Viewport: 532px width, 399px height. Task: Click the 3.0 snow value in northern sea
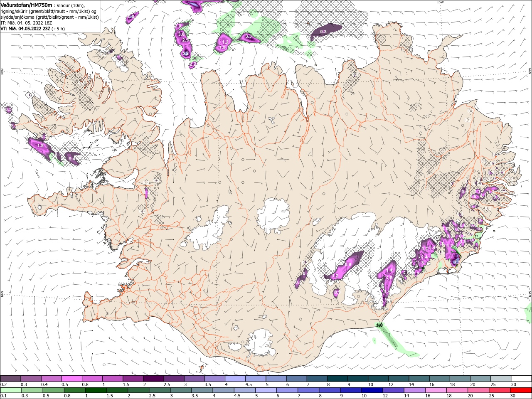click(181, 34)
